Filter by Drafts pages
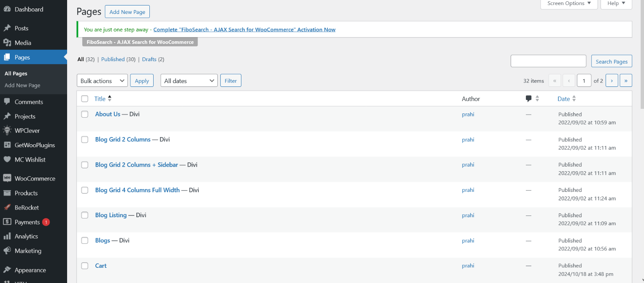 pos(149,59)
